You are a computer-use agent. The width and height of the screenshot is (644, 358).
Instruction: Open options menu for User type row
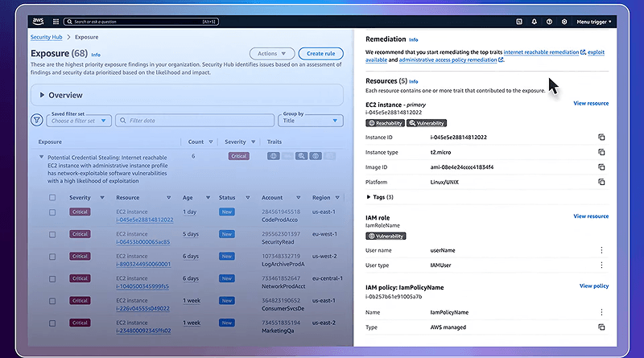(601, 265)
